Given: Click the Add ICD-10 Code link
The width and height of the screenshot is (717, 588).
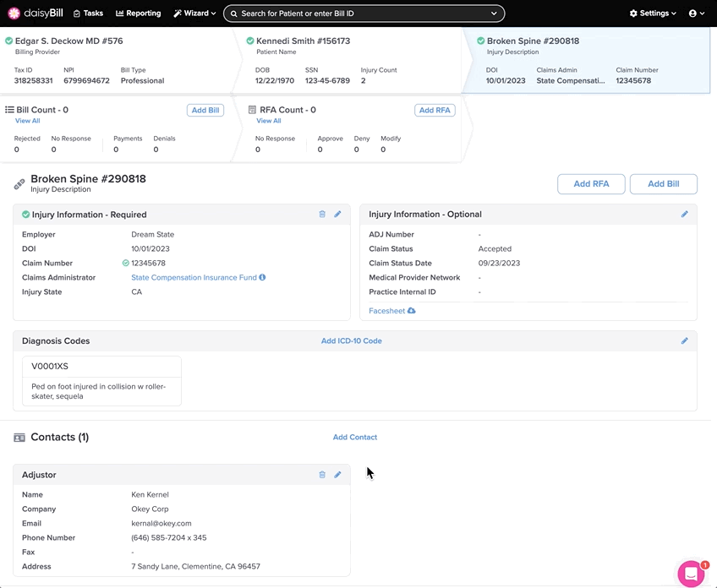Looking at the screenshot, I should (x=351, y=341).
